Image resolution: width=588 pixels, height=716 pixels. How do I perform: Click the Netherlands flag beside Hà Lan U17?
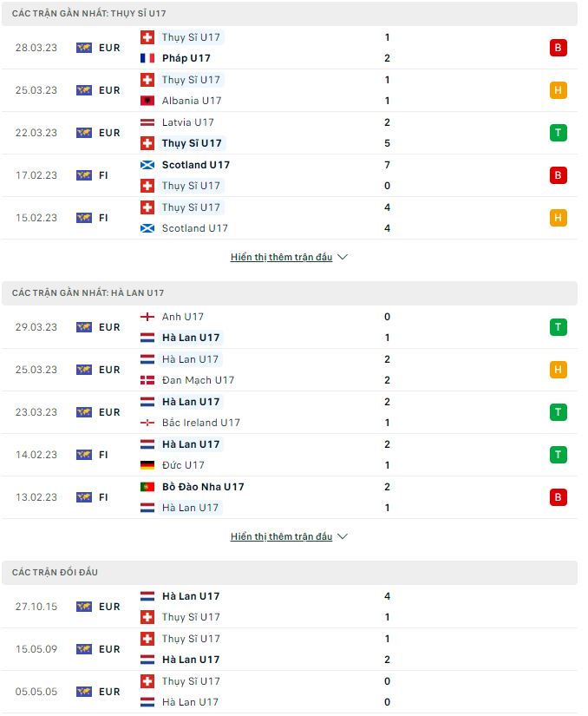click(x=146, y=337)
